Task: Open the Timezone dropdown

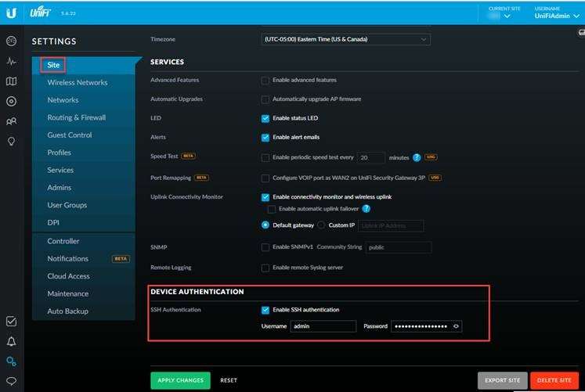Action: tap(345, 39)
